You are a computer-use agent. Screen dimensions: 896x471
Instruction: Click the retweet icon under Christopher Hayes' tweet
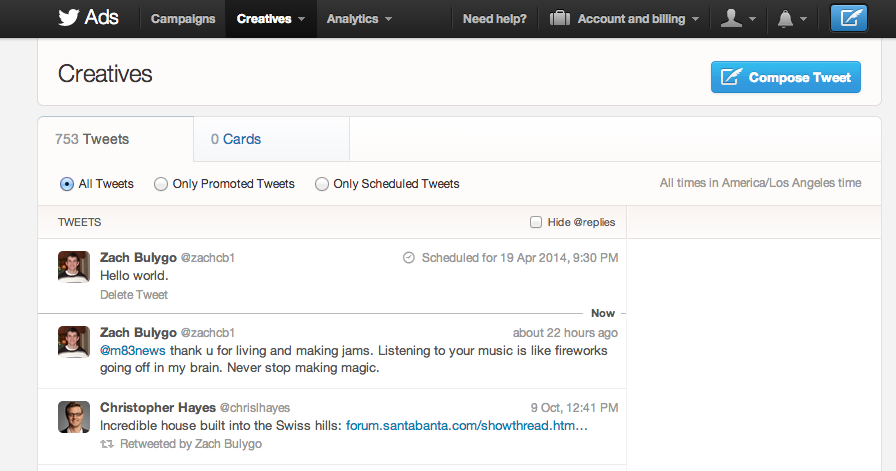pyautogui.click(x=107, y=444)
